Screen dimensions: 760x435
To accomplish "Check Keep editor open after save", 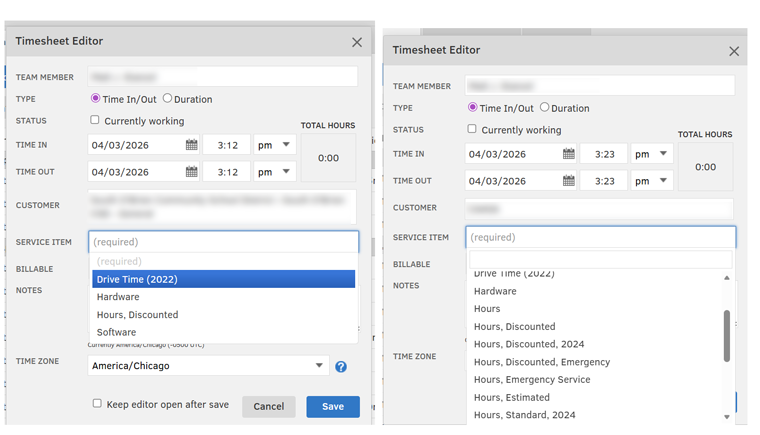I will 97,404.
